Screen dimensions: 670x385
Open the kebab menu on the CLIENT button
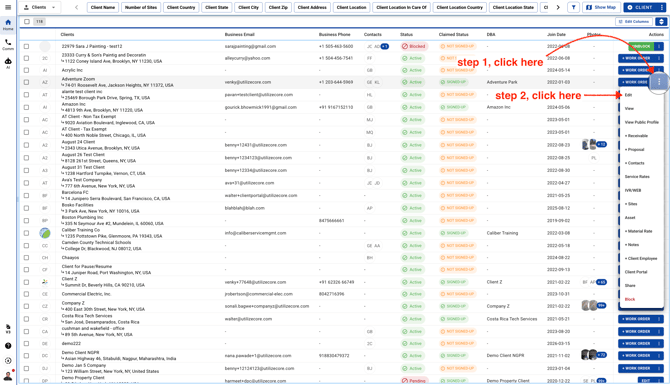tap(661, 7)
